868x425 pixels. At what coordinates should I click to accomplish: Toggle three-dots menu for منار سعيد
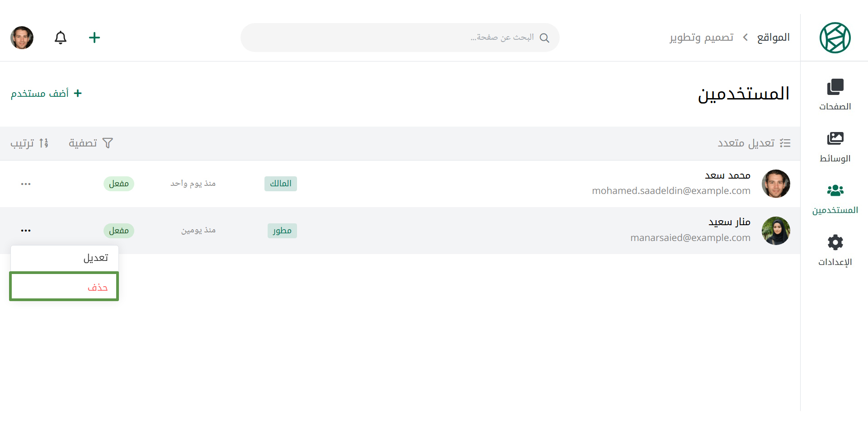click(26, 231)
